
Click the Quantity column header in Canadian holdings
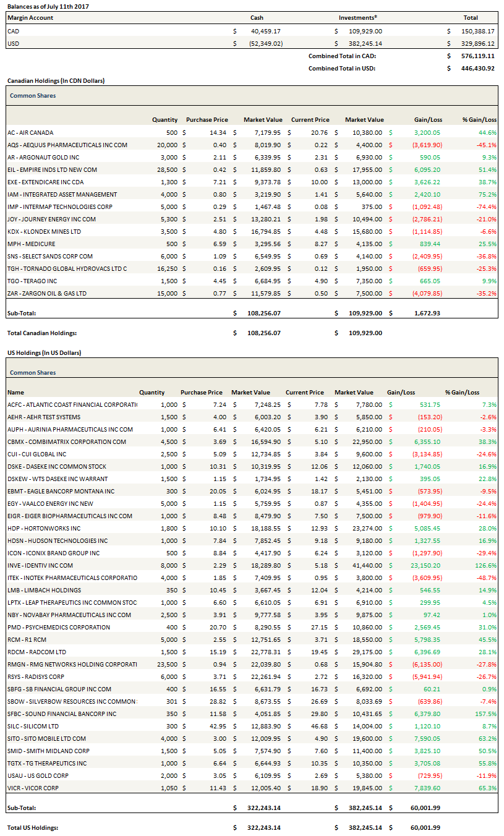[x=164, y=119]
